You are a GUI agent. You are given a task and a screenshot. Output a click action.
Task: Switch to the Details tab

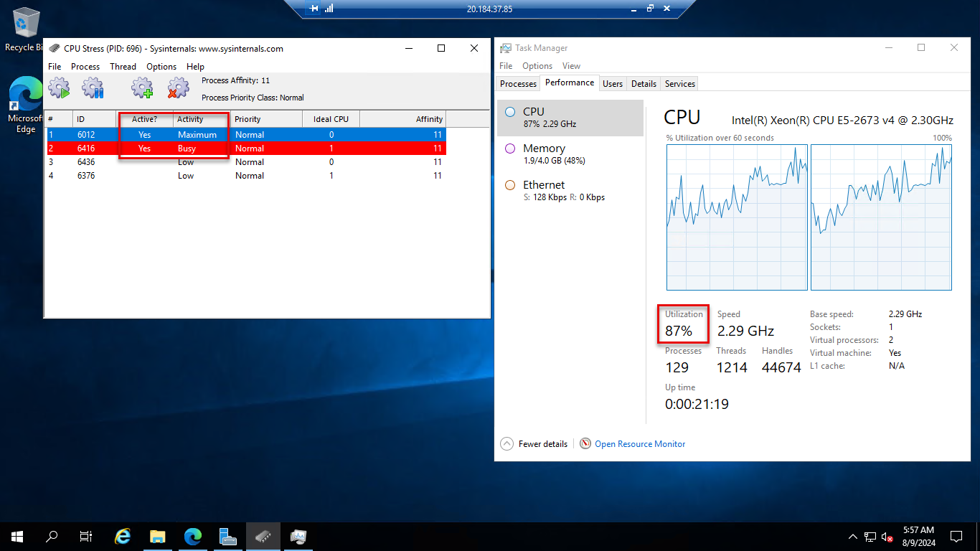pos(644,84)
